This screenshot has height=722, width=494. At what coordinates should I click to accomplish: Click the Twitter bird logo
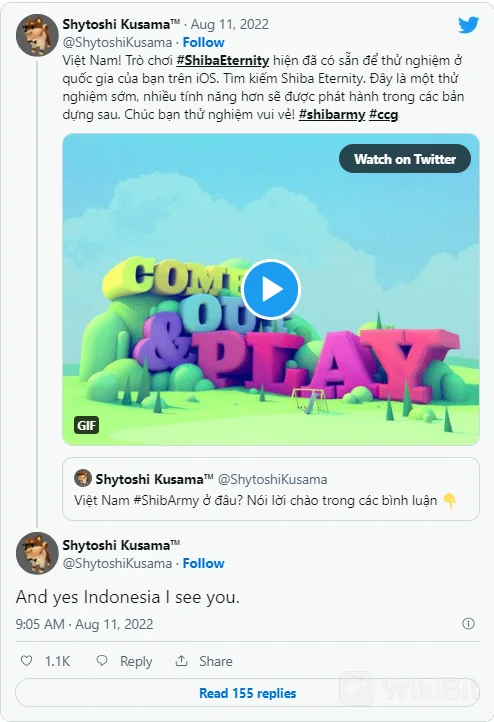(468, 25)
